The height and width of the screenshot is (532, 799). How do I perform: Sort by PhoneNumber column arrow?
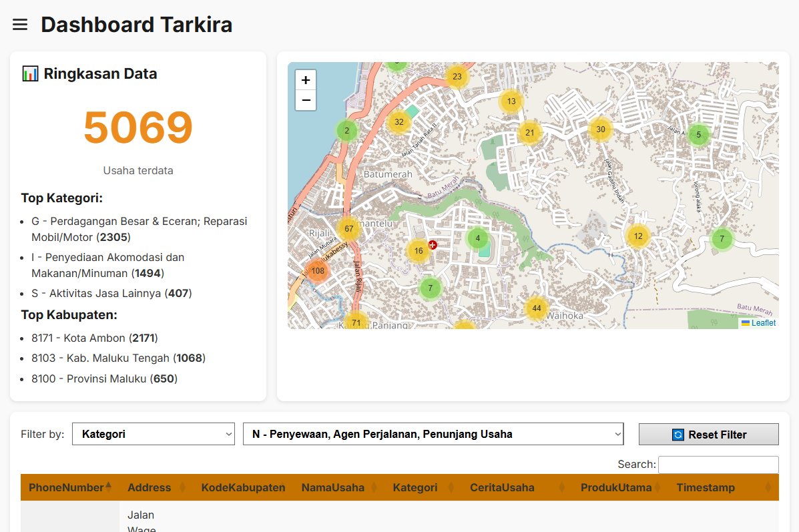(x=109, y=487)
